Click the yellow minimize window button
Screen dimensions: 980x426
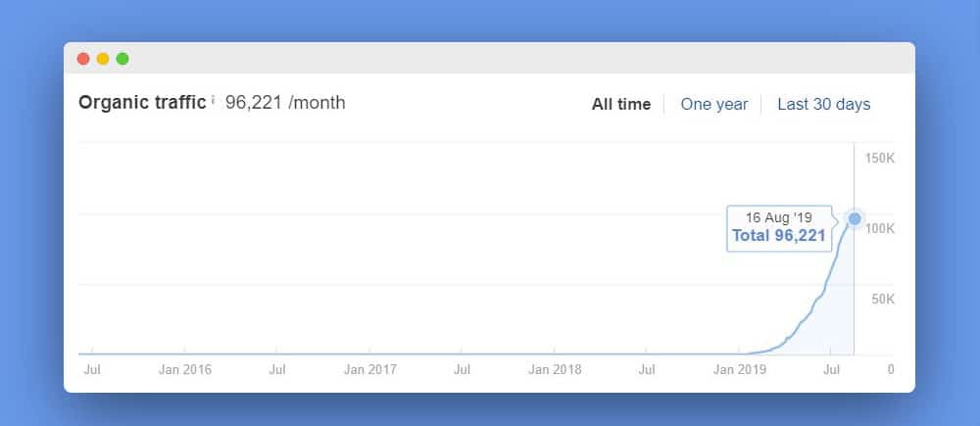click(103, 59)
